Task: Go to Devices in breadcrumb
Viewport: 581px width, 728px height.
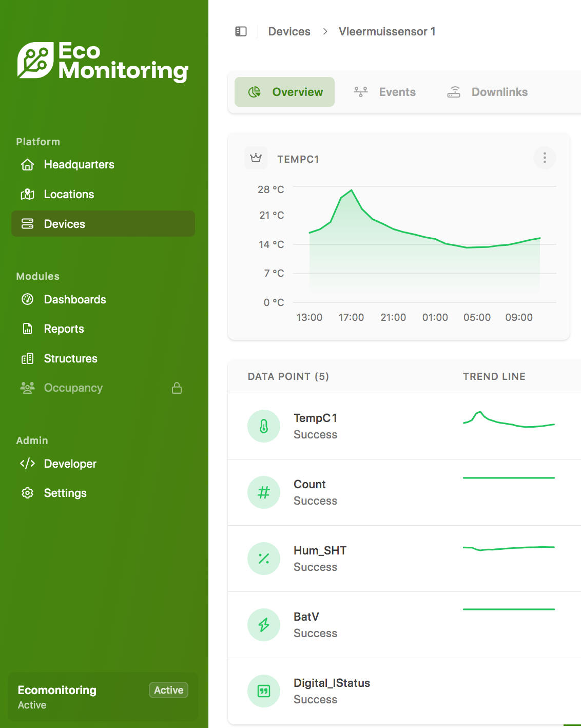Action: tap(289, 31)
